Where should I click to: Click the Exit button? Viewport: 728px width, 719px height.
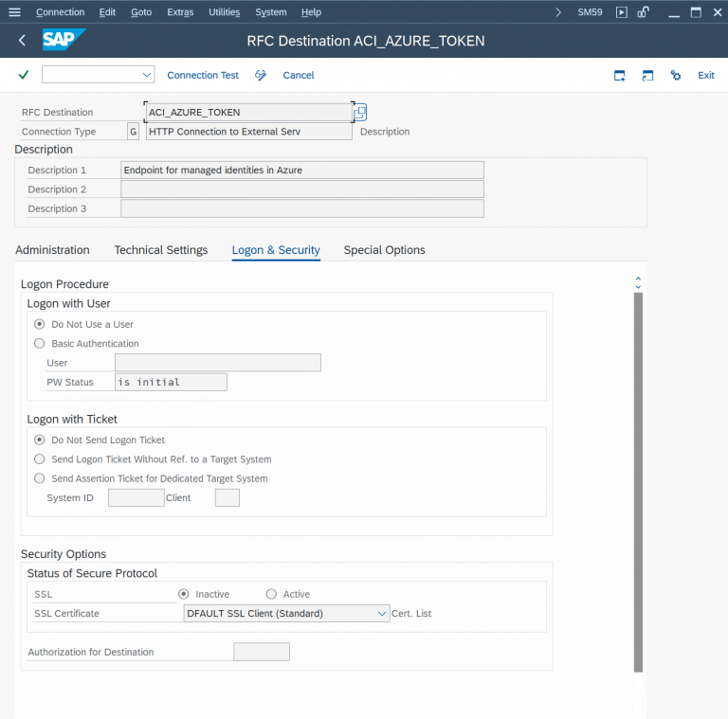click(x=705, y=75)
